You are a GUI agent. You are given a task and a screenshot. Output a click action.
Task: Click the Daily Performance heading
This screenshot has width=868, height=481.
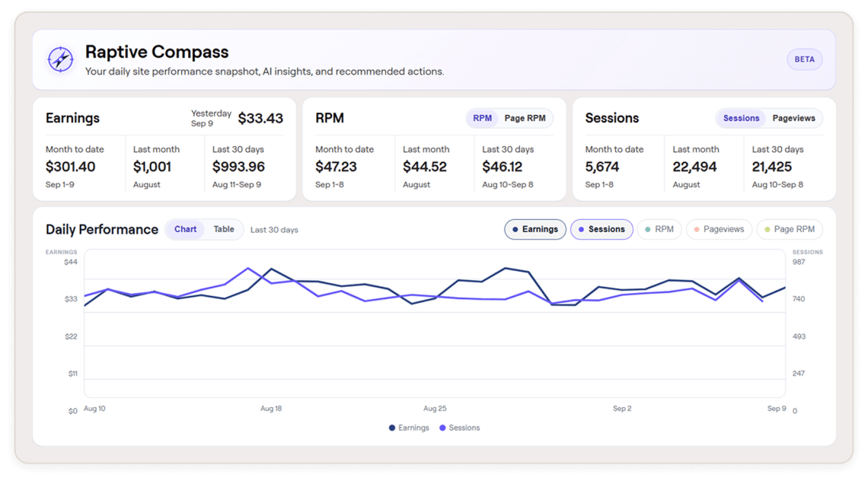(x=102, y=230)
